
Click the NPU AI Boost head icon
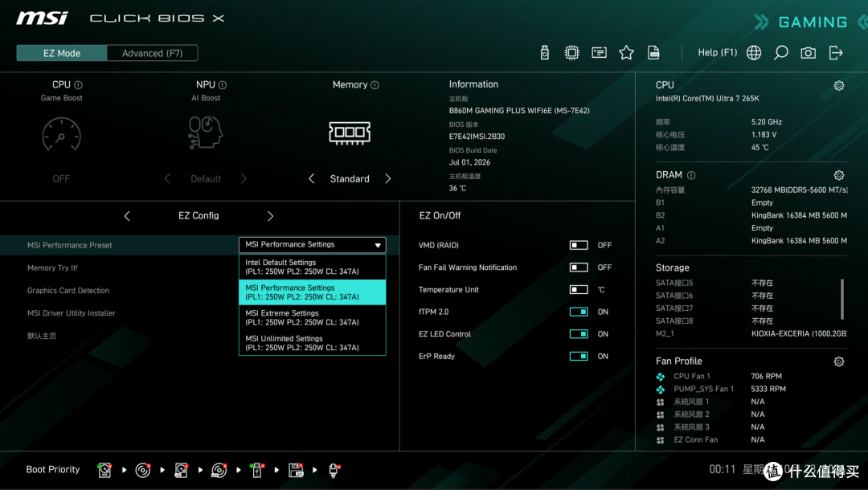[x=206, y=133]
